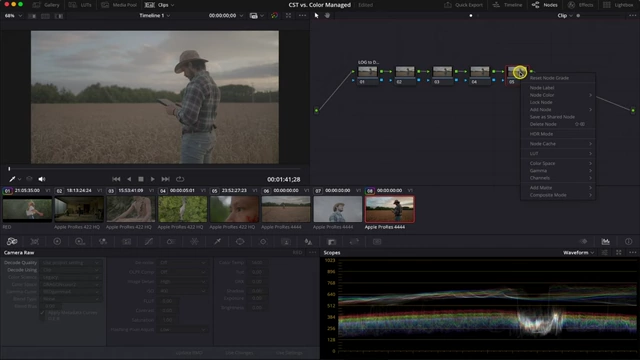Open scope settings icon
The width and height of the screenshot is (640, 360).
[605, 253]
